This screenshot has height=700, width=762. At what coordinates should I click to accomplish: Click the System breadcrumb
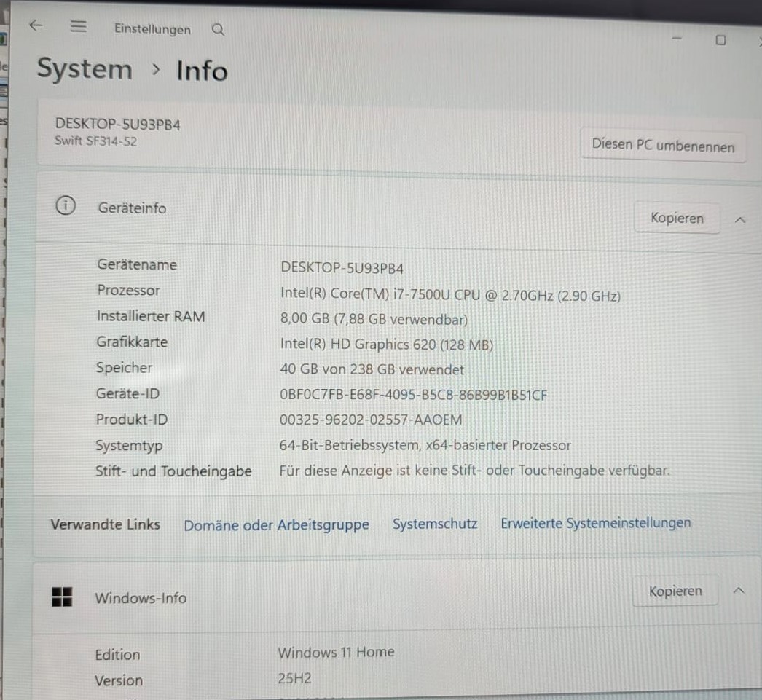[x=85, y=68]
